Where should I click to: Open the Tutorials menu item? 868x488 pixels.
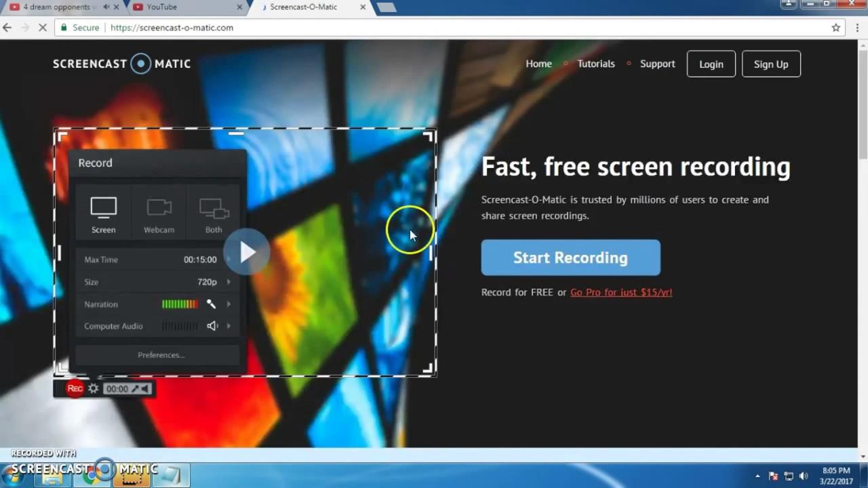pos(596,64)
